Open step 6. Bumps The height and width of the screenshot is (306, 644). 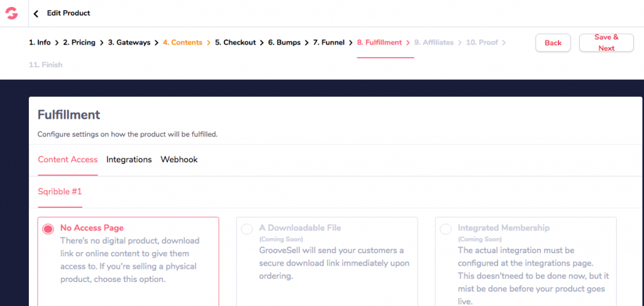tap(284, 43)
